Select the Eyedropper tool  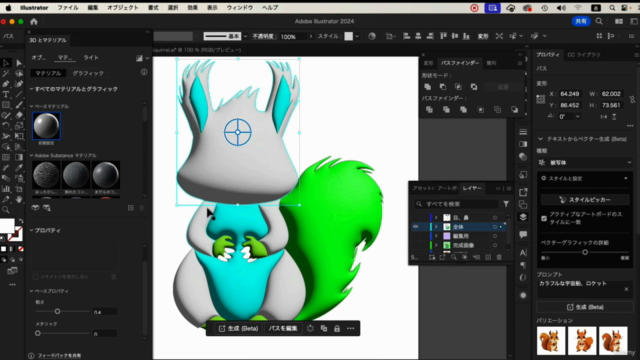(x=19, y=168)
